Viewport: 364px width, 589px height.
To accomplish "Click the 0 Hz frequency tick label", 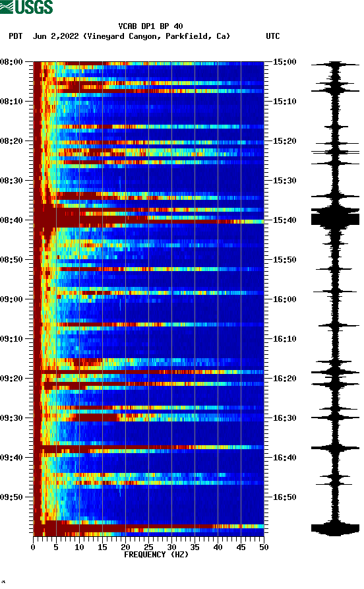I will [33, 547].
